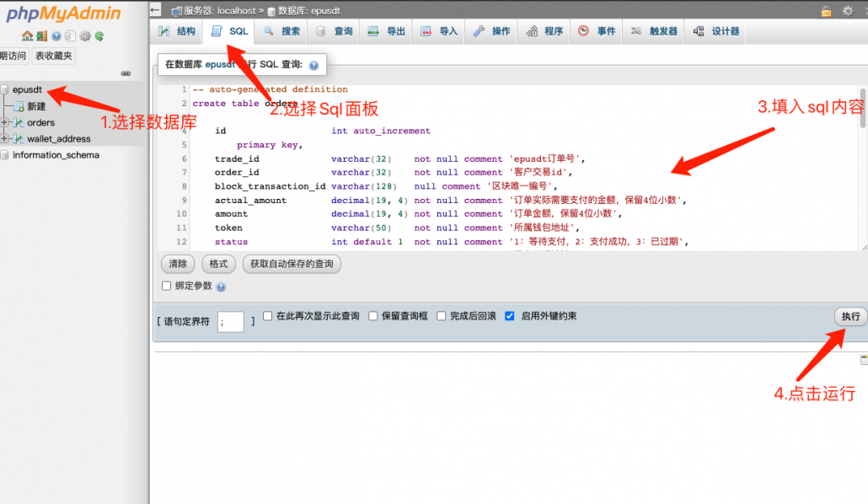Click the log out door icon
The image size is (868, 504).
click(x=41, y=35)
